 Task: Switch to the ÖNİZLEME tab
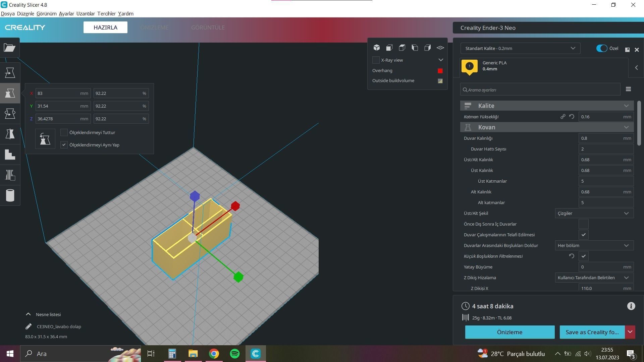pyautogui.click(x=154, y=27)
